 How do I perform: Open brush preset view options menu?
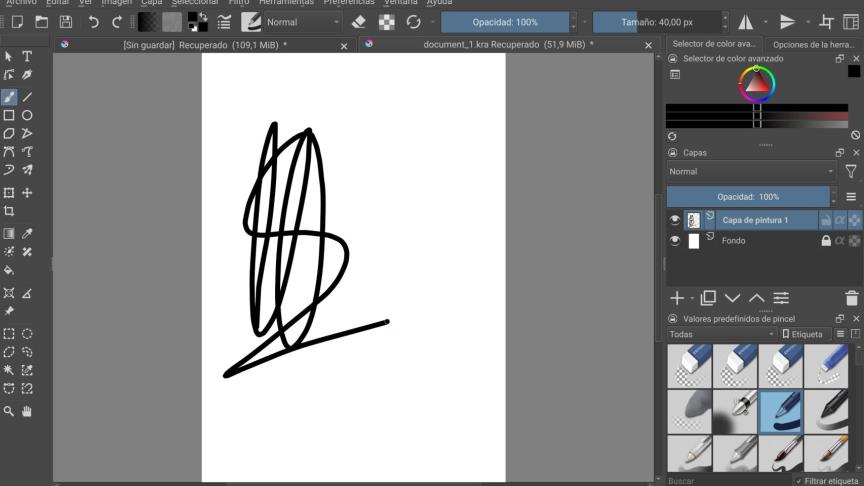pyautogui.click(x=840, y=334)
